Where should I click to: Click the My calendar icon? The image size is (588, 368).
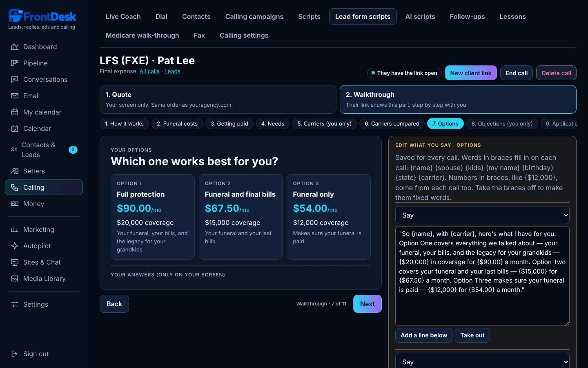[x=15, y=112]
